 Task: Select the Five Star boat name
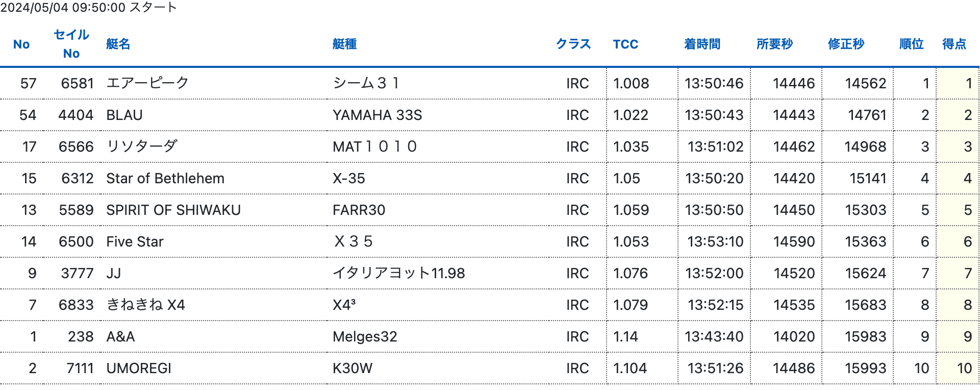[135, 242]
